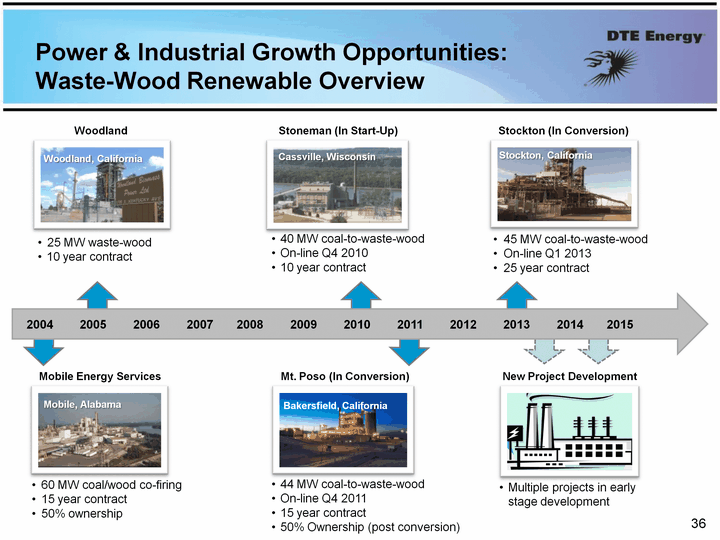Click the blue up arrow above 2005
Image resolution: width=720 pixels, height=540 pixels.
97,295
